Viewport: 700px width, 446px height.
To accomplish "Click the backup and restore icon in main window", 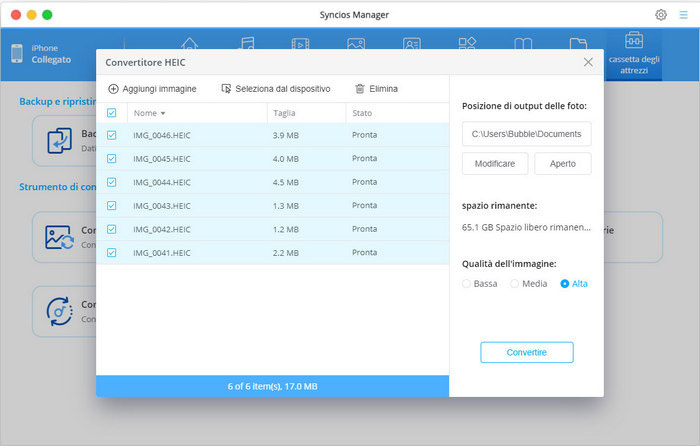I will tap(59, 141).
